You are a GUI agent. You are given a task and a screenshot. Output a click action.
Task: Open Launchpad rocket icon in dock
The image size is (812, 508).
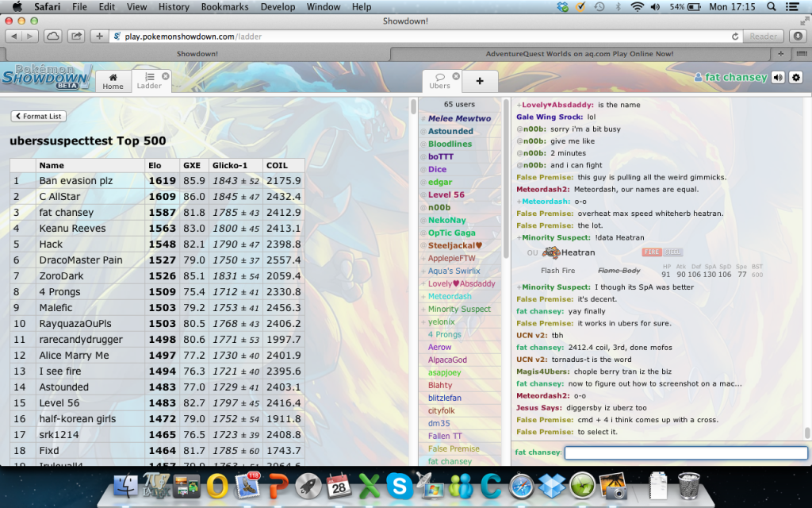pos(308,487)
